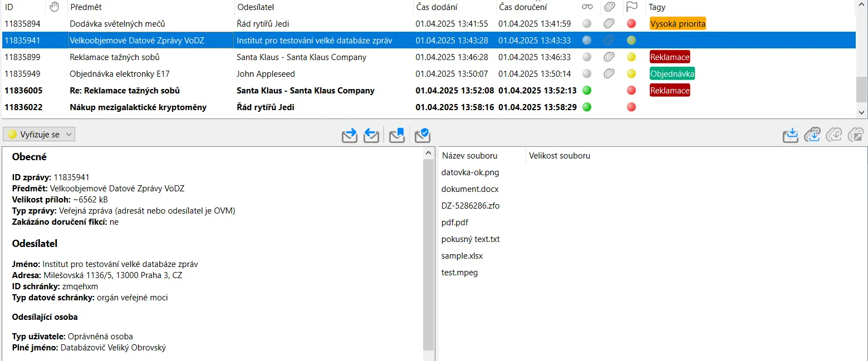
Task: Click green unread dot in row 11836005
Action: click(587, 91)
